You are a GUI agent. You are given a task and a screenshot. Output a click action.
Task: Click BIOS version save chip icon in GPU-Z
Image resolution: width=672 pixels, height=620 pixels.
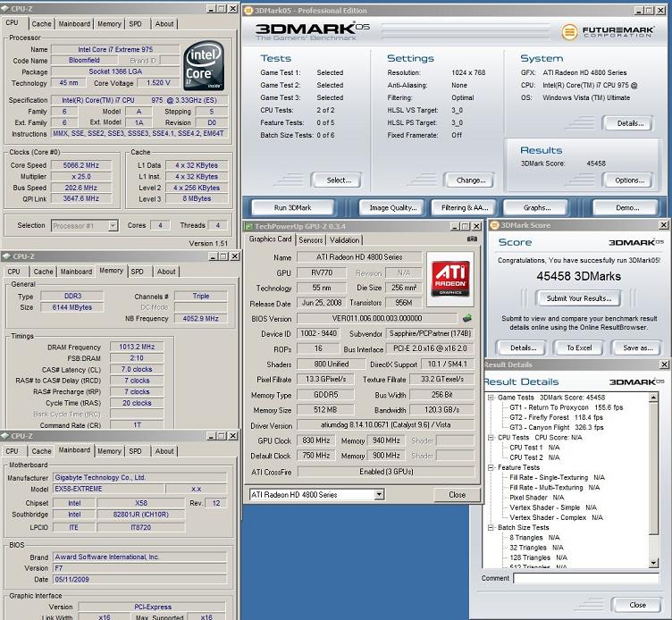(467, 318)
